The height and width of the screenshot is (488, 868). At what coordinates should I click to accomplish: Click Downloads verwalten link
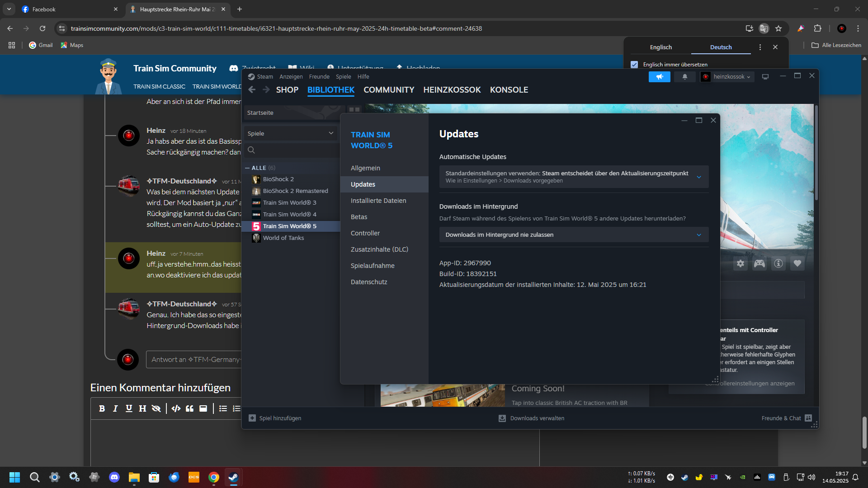[x=531, y=418]
